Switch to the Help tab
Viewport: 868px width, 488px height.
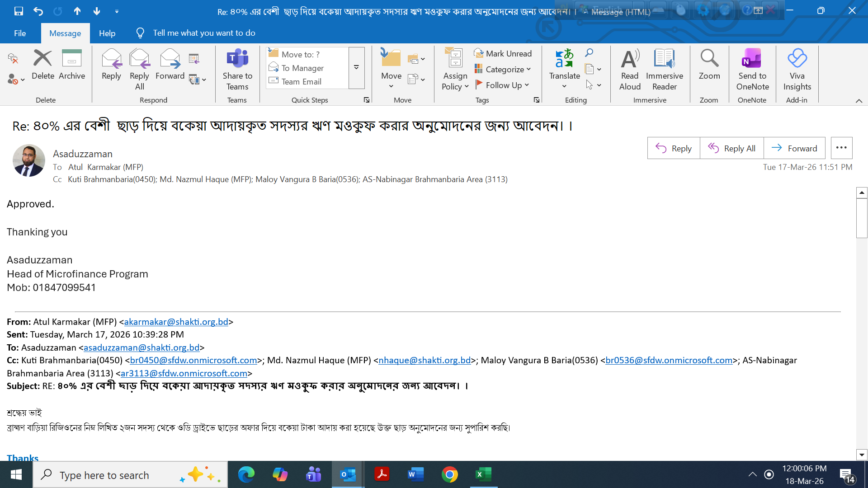(107, 33)
